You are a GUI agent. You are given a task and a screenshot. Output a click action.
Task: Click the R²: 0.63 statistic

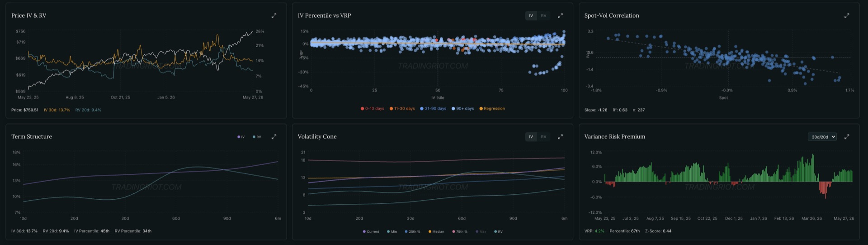click(x=620, y=110)
